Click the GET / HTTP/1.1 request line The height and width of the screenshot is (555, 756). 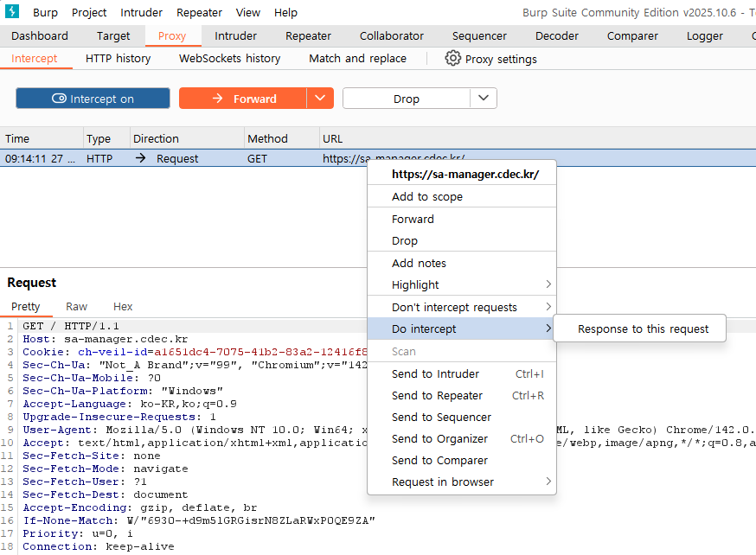point(71,326)
